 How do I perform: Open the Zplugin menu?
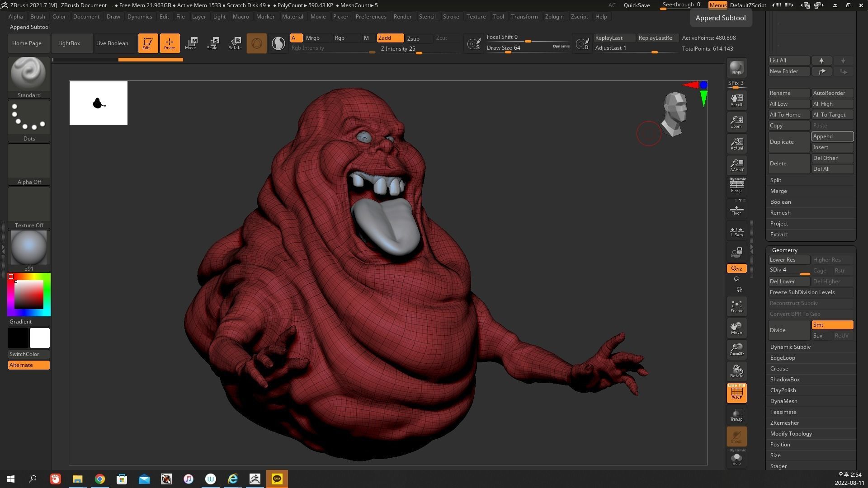click(554, 17)
